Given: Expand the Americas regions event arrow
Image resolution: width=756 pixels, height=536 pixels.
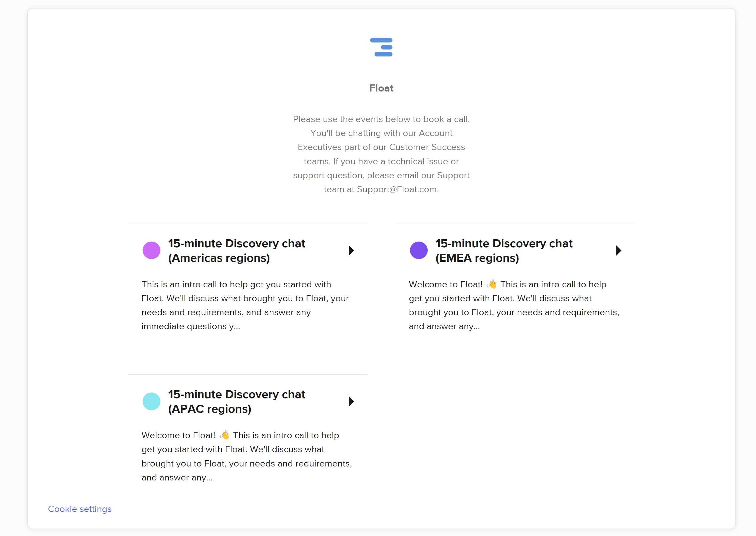Looking at the screenshot, I should [351, 250].
